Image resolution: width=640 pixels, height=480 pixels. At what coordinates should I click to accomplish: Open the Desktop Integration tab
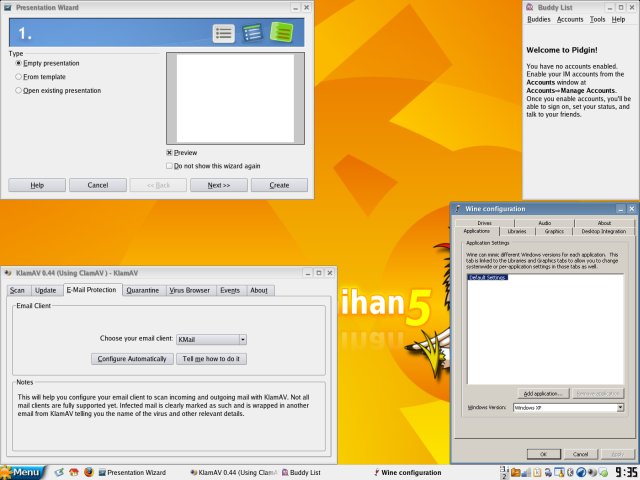tap(604, 231)
